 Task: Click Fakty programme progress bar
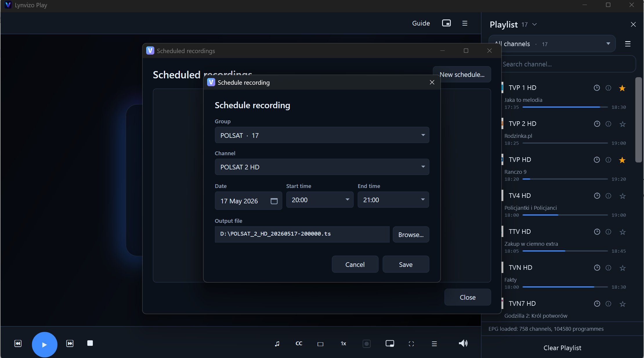[x=565, y=287]
